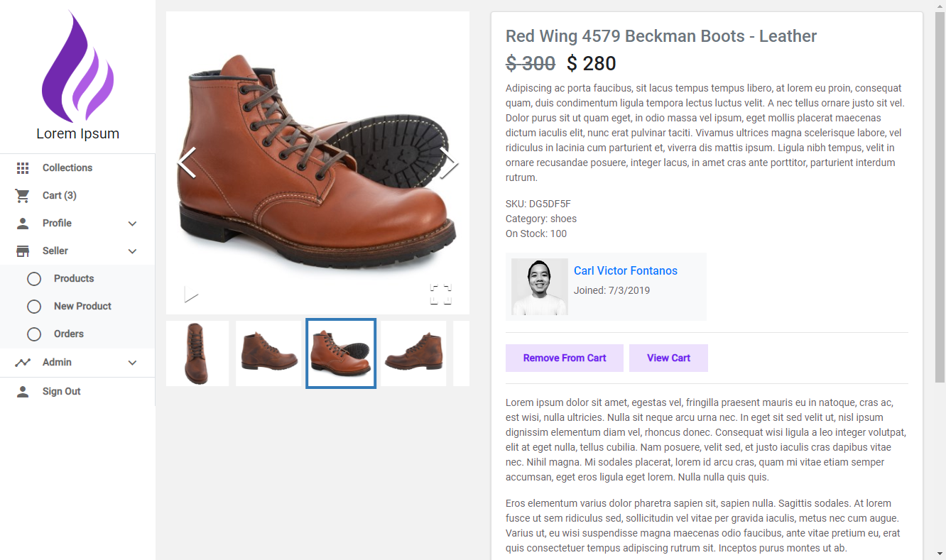
Task: Show the previous product image arrow
Action: click(x=187, y=163)
